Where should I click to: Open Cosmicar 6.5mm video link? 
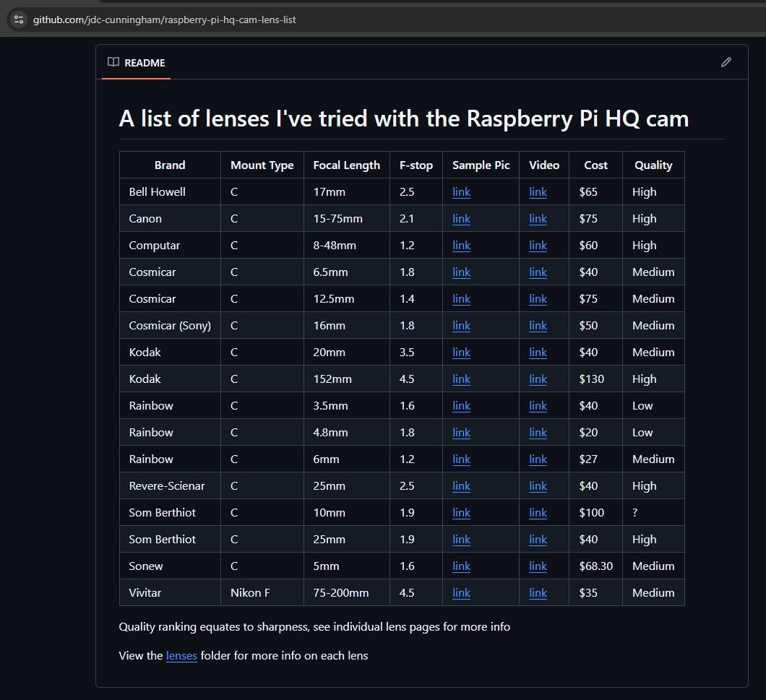pos(538,272)
